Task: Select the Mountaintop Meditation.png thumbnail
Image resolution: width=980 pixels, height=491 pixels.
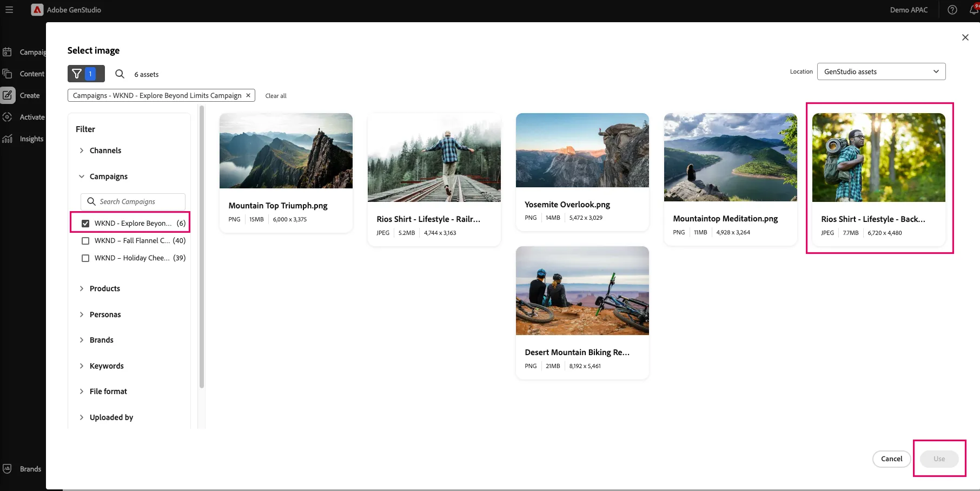Action: pos(731,157)
